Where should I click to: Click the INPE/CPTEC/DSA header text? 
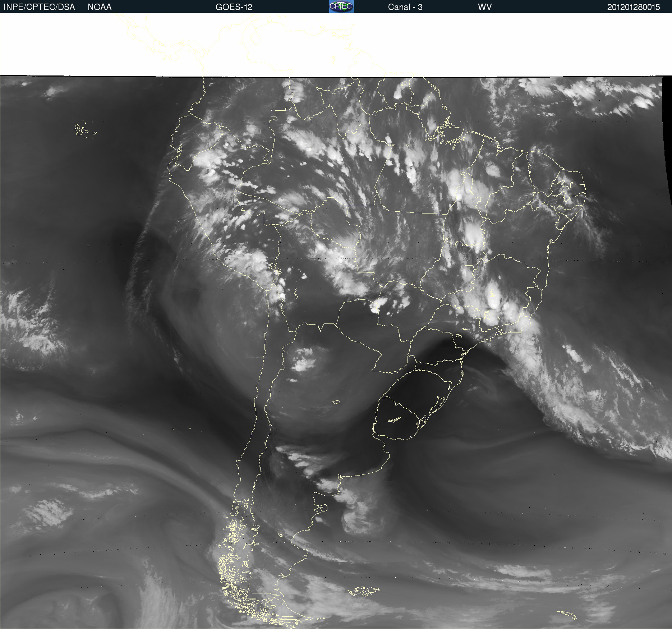(x=39, y=7)
